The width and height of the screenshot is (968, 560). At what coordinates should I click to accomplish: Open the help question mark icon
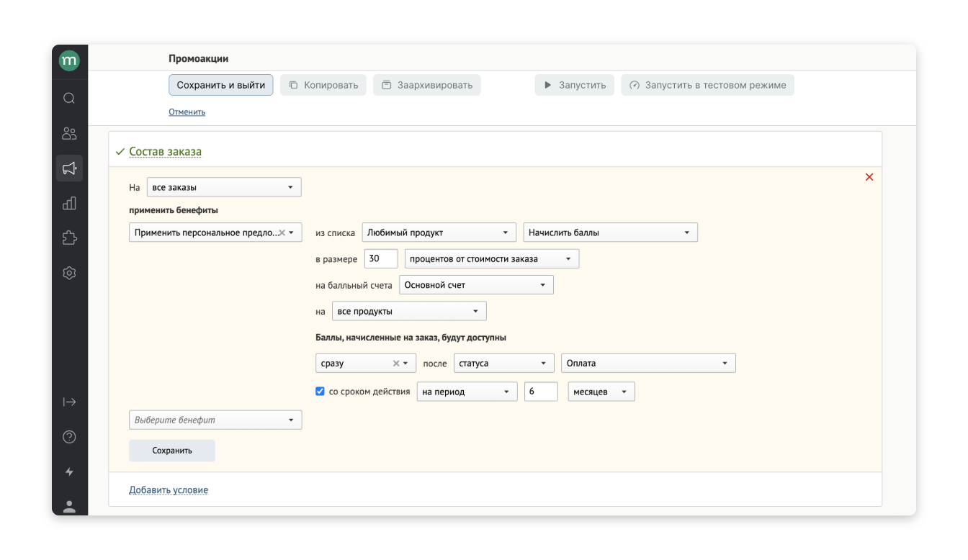(x=69, y=437)
